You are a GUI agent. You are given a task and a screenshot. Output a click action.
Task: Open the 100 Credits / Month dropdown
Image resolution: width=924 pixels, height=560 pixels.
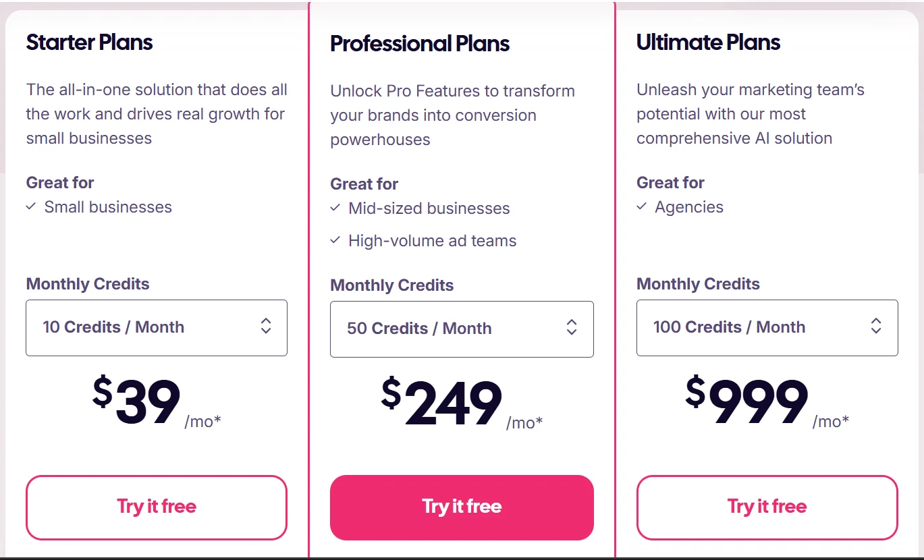pyautogui.click(x=766, y=327)
